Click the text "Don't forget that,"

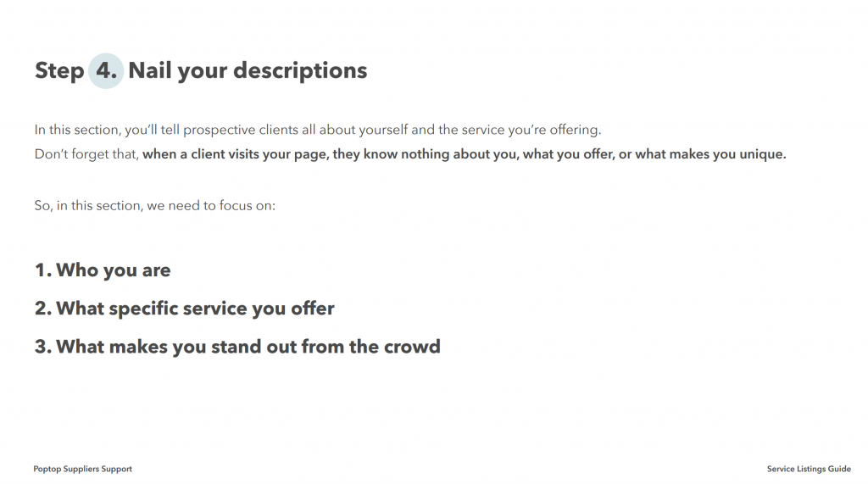click(x=86, y=154)
